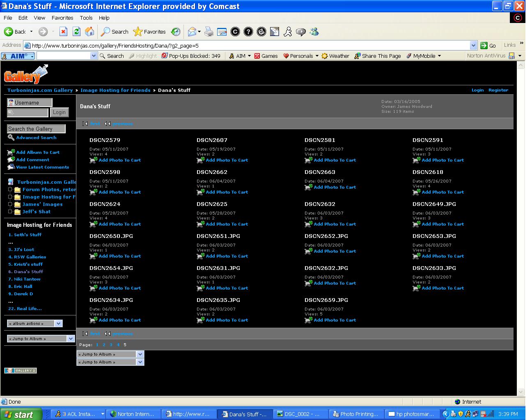Click the Turboninjas.com Gallery breadcrumb
This screenshot has height=420, width=532.
point(40,90)
